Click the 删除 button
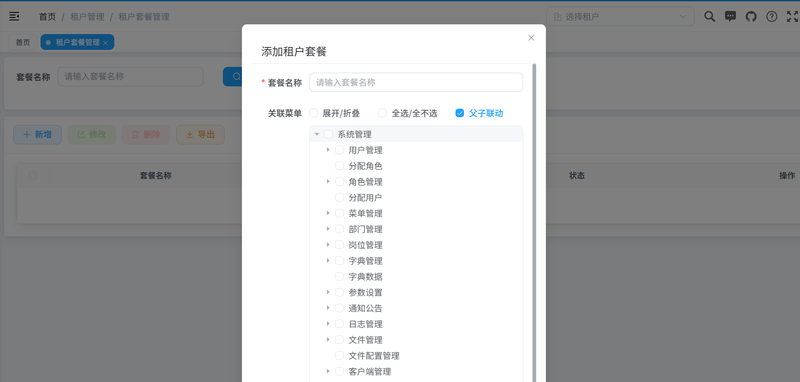800x382 pixels. [146, 135]
